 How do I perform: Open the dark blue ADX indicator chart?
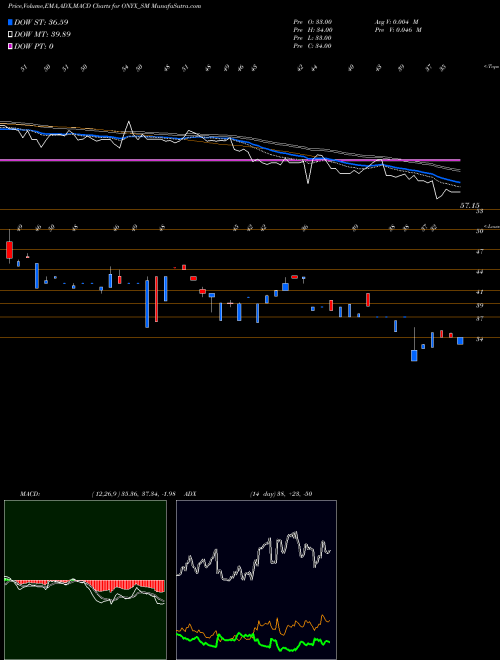point(256,580)
